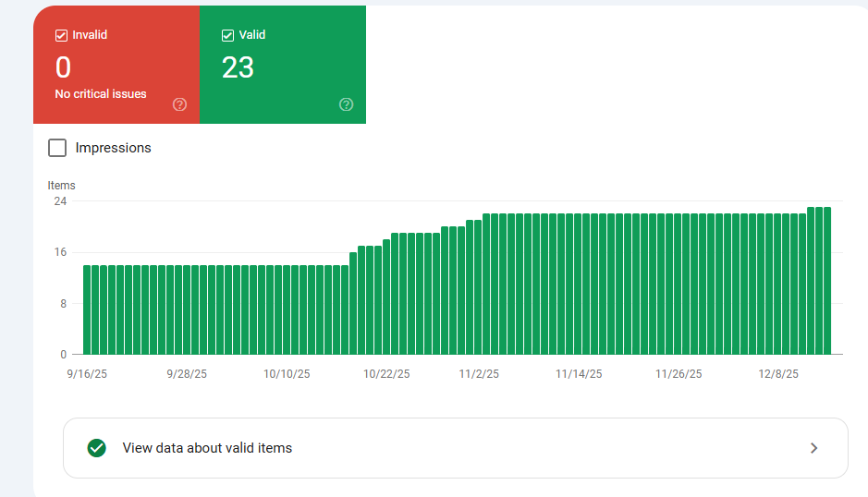
Task: Click the "No critical issues" text
Action: pyautogui.click(x=101, y=94)
